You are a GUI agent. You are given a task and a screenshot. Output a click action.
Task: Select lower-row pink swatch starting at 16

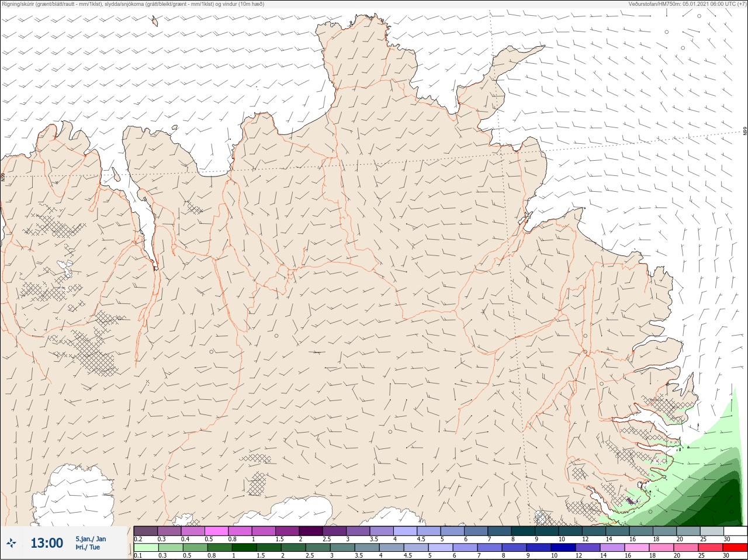click(638, 548)
